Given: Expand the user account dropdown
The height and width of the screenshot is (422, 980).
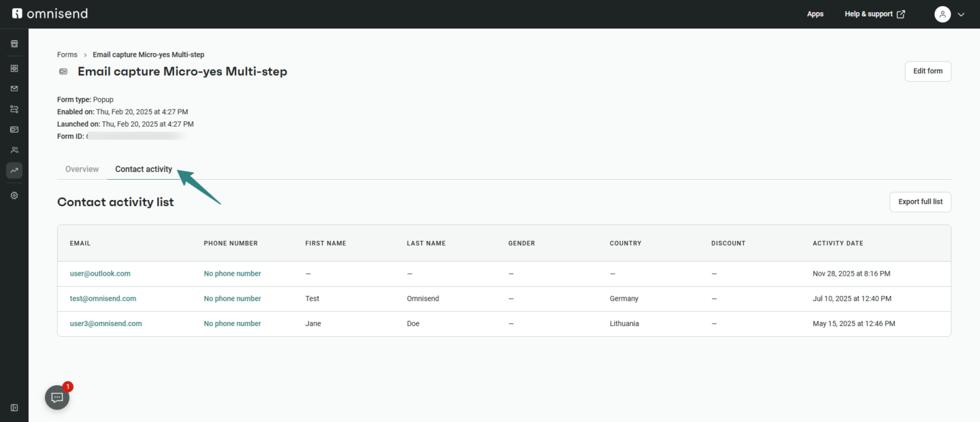Looking at the screenshot, I should (950, 14).
